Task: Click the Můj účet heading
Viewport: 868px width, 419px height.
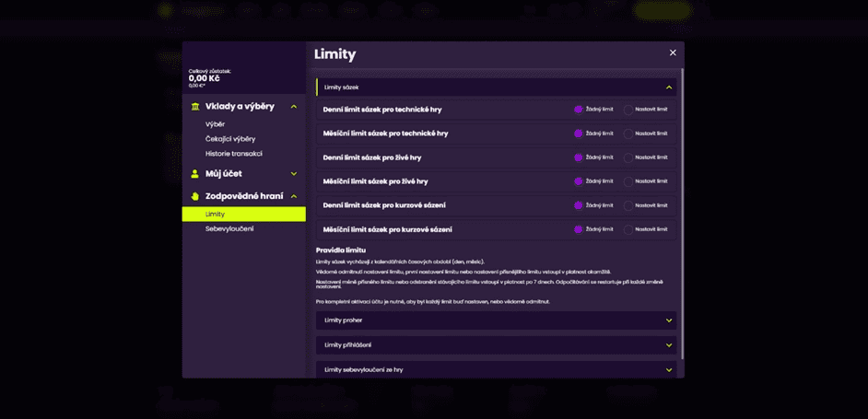Action: coord(224,174)
